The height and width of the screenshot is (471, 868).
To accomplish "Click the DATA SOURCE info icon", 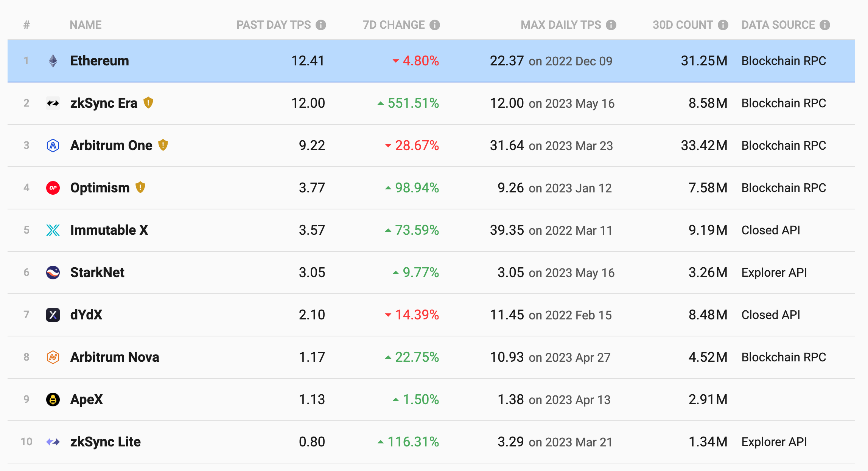I will 825,25.
